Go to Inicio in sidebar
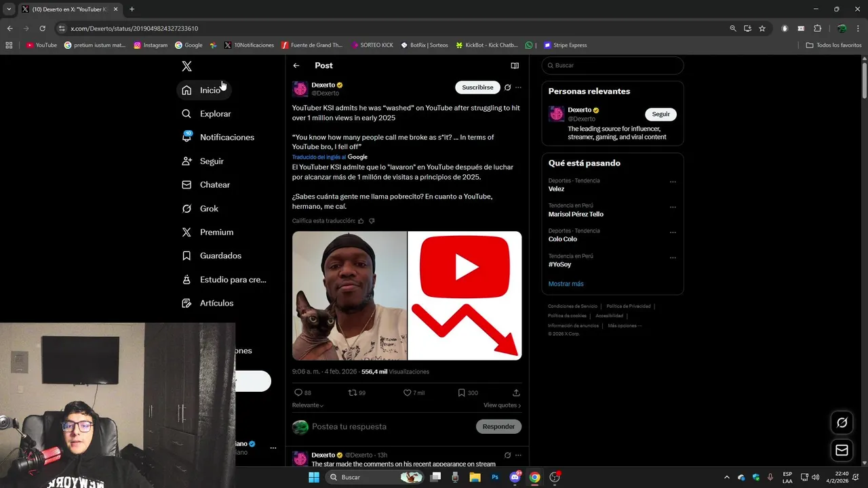868x488 pixels. pyautogui.click(x=203, y=90)
